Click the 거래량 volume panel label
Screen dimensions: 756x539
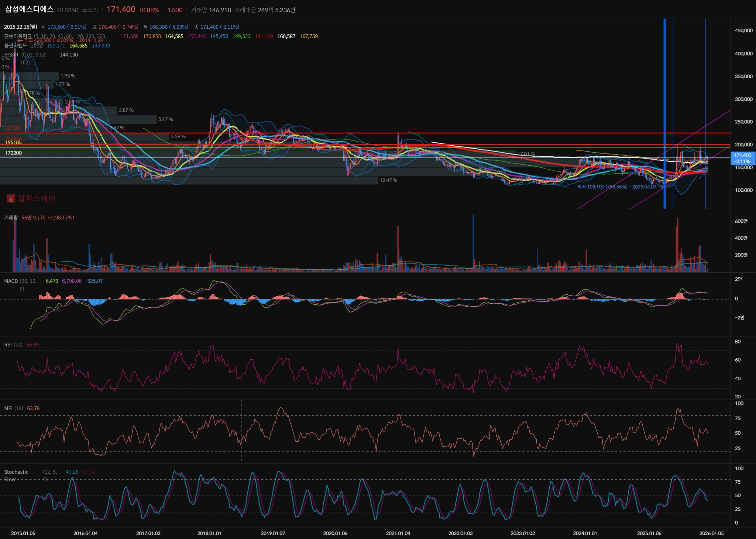(x=11, y=218)
